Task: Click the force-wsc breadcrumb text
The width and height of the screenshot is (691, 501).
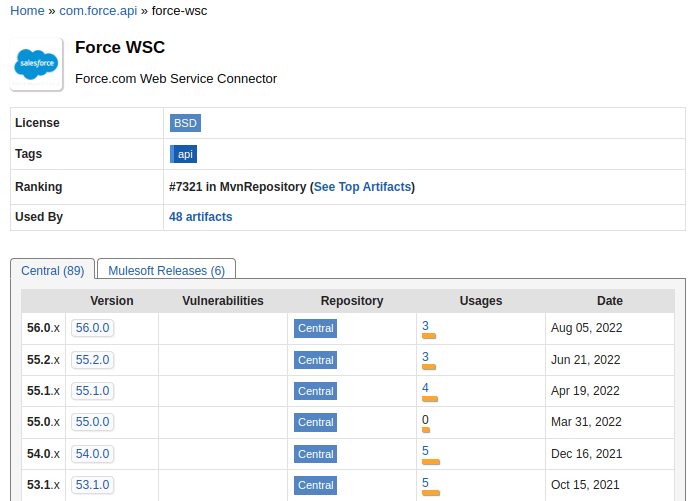Action: 179,11
